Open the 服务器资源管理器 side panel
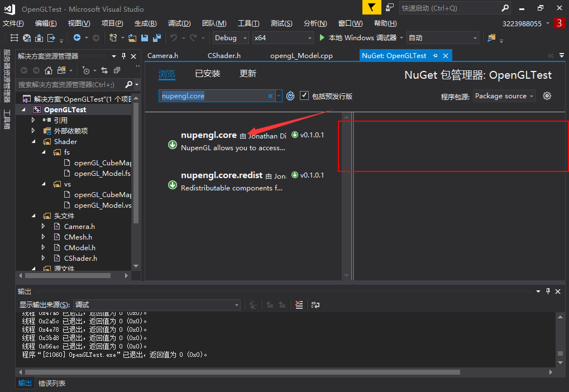 coord(7,76)
